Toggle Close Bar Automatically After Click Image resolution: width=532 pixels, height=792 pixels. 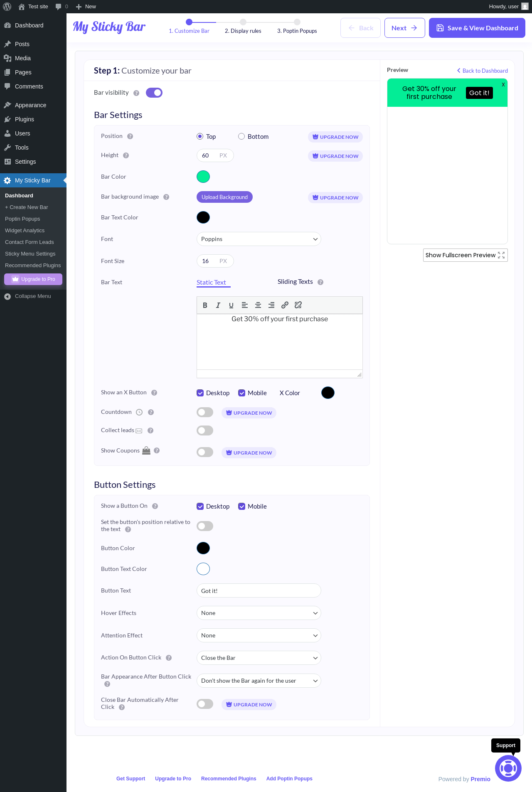205,704
